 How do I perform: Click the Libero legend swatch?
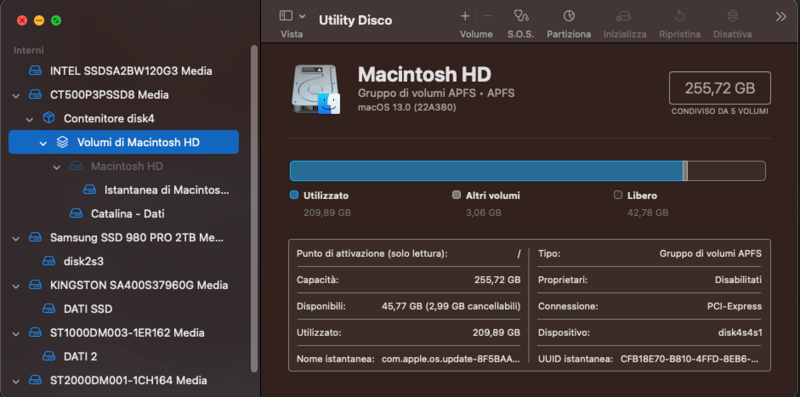[x=618, y=195]
